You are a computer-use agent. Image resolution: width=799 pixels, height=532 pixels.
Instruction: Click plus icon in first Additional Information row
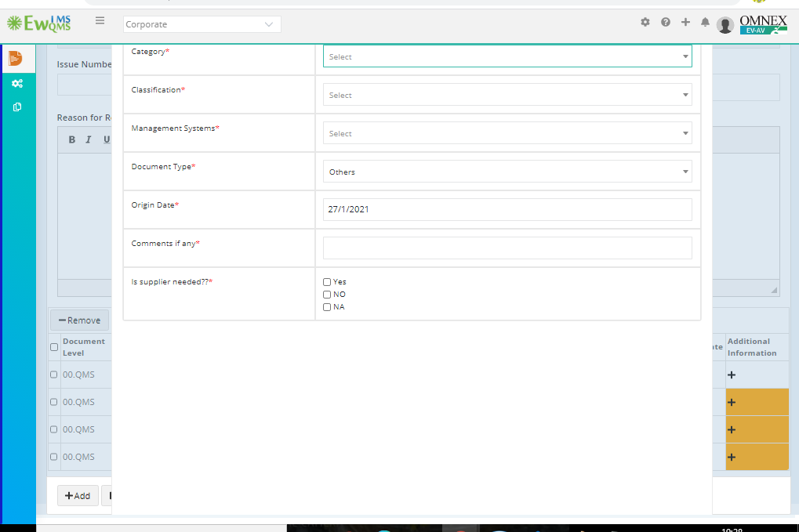pos(732,375)
